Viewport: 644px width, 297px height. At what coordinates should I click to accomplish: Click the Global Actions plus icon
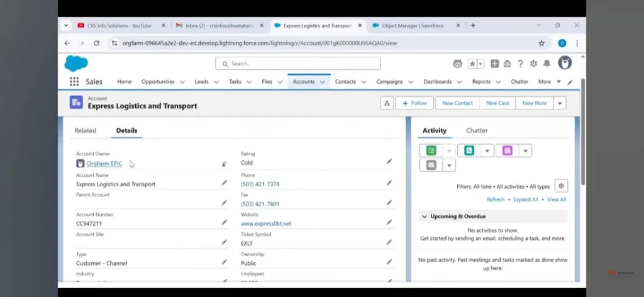(x=495, y=64)
